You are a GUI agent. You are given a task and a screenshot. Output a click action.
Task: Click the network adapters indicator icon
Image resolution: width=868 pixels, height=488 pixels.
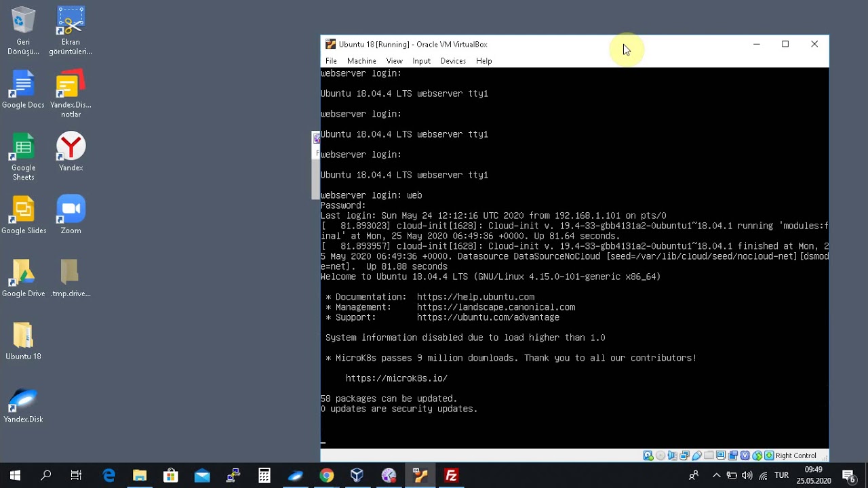685,455
